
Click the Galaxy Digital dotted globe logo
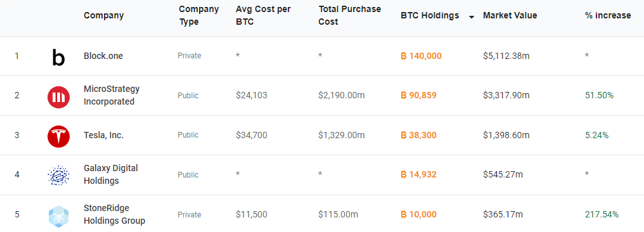tap(58, 176)
